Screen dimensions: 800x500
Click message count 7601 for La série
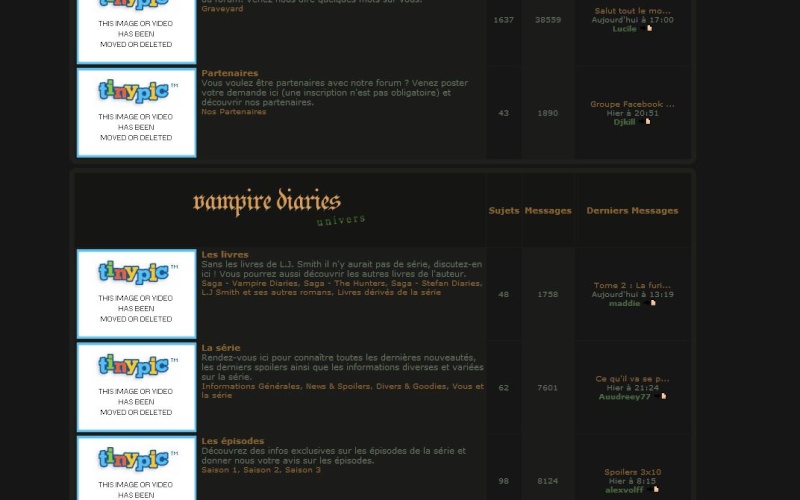point(548,388)
